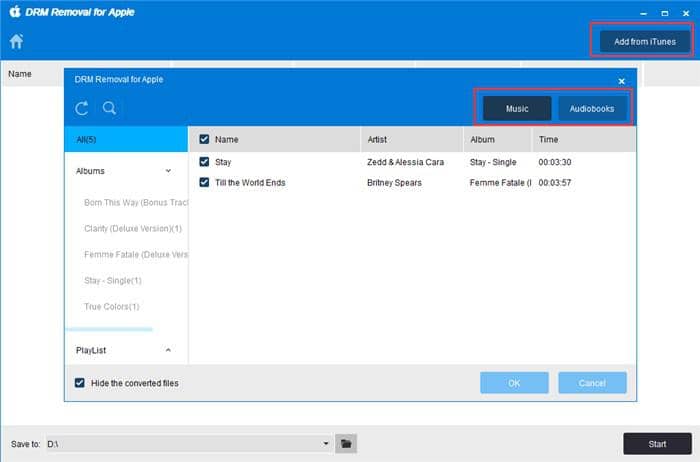Screen dimensions: 700x462
Task: Browse for the output folder with the folder icon
Action: click(x=346, y=444)
